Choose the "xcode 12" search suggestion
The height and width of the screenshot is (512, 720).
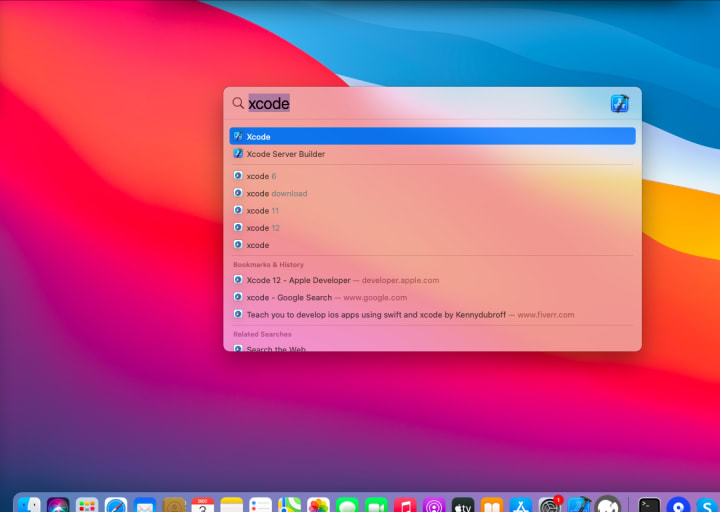tap(432, 228)
